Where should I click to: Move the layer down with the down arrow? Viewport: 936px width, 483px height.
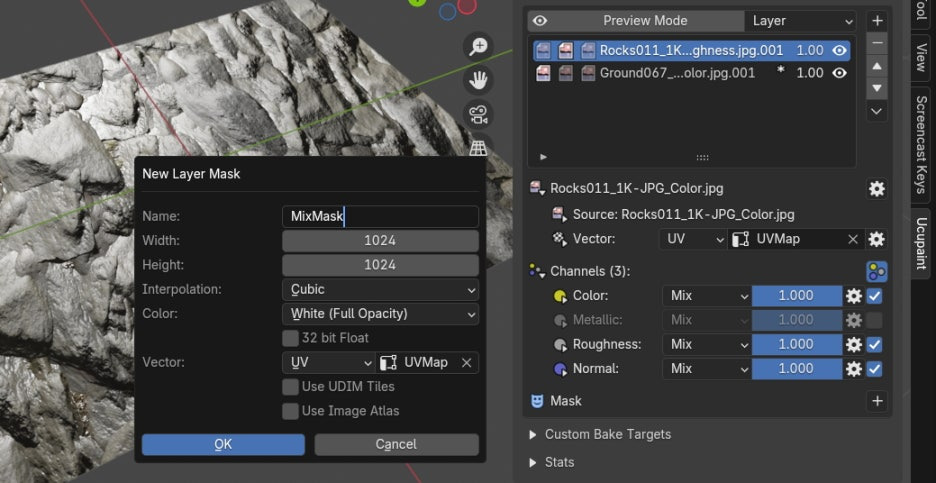877,88
